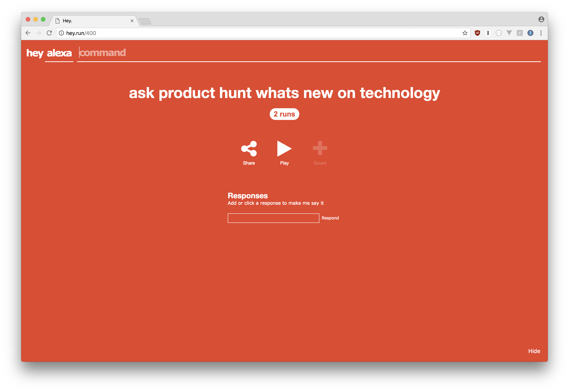Click the Share icon

(x=249, y=149)
